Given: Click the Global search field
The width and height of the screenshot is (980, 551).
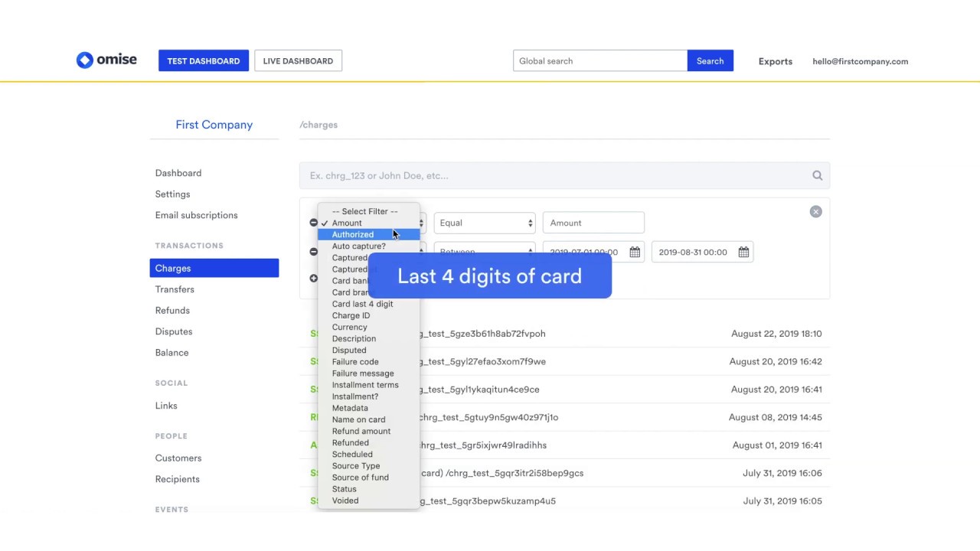Looking at the screenshot, I should 600,60.
